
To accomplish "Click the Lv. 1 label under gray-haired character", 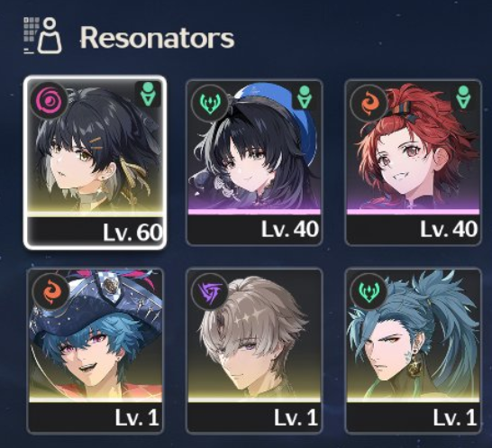I will point(296,418).
